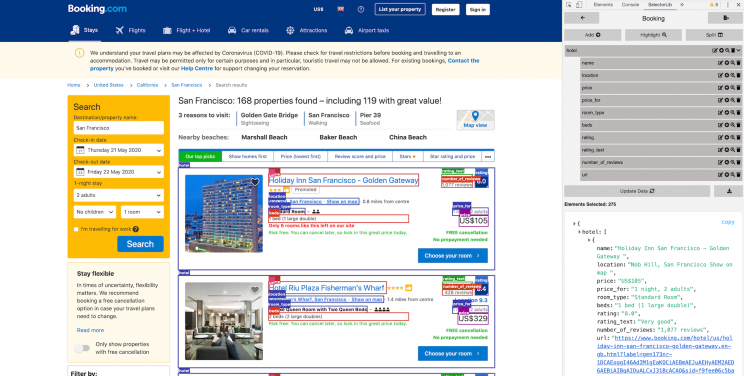Open the Flights tab
This screenshot has width=744, height=376.
130,30
